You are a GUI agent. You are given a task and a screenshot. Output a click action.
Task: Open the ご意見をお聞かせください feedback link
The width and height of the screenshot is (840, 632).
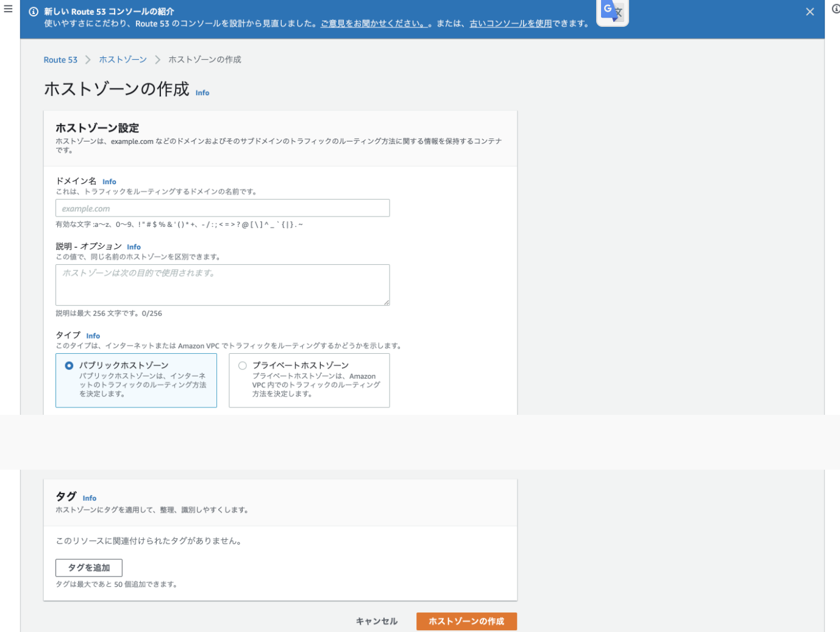click(373, 24)
